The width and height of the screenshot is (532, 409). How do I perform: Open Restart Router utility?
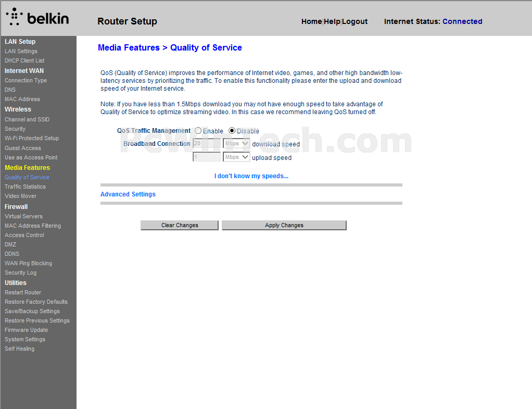tap(23, 292)
